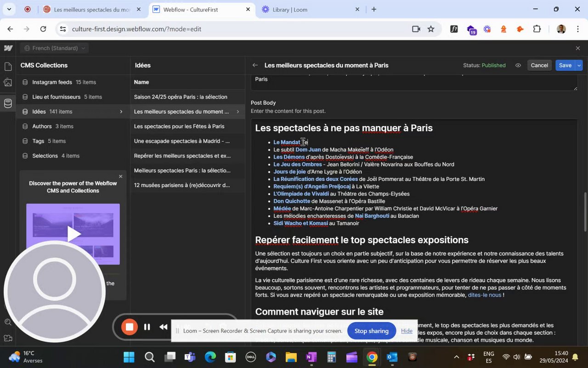Open the Assets panel icon in sidebar
The height and width of the screenshot is (368, 588).
8,83
